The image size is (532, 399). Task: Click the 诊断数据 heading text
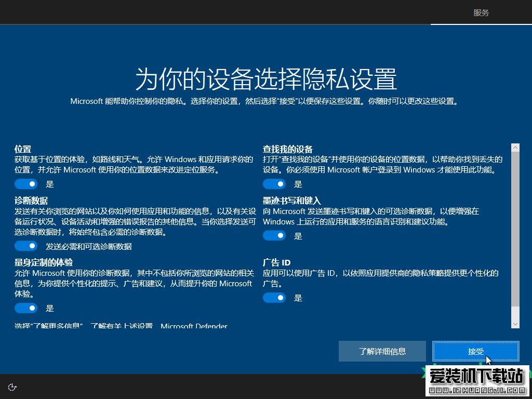(x=31, y=201)
